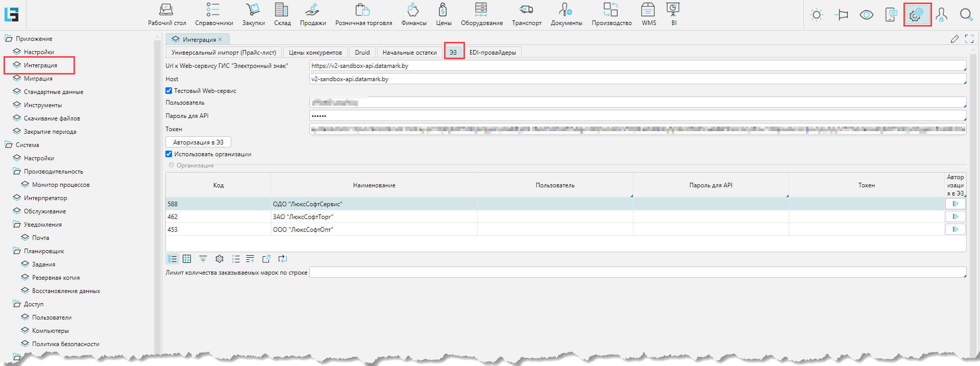Click the filter icon below organization table

[203, 259]
